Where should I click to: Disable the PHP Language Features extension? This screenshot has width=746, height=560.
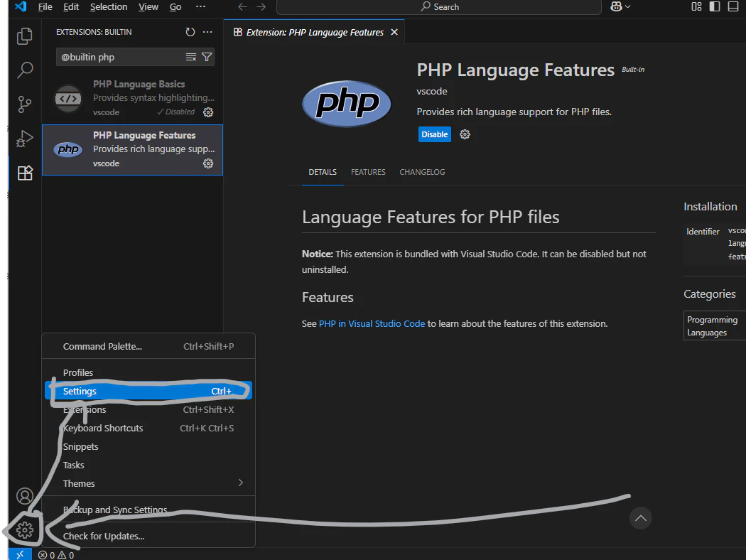(434, 134)
